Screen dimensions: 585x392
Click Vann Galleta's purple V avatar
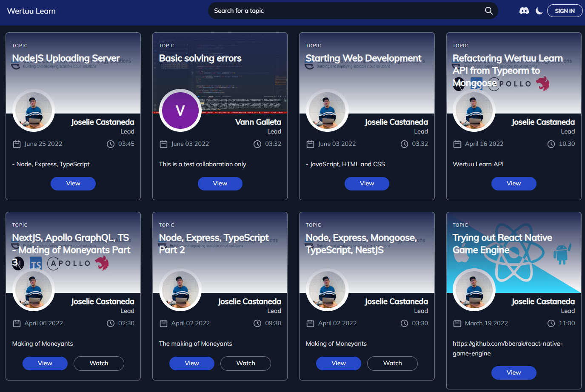180,111
